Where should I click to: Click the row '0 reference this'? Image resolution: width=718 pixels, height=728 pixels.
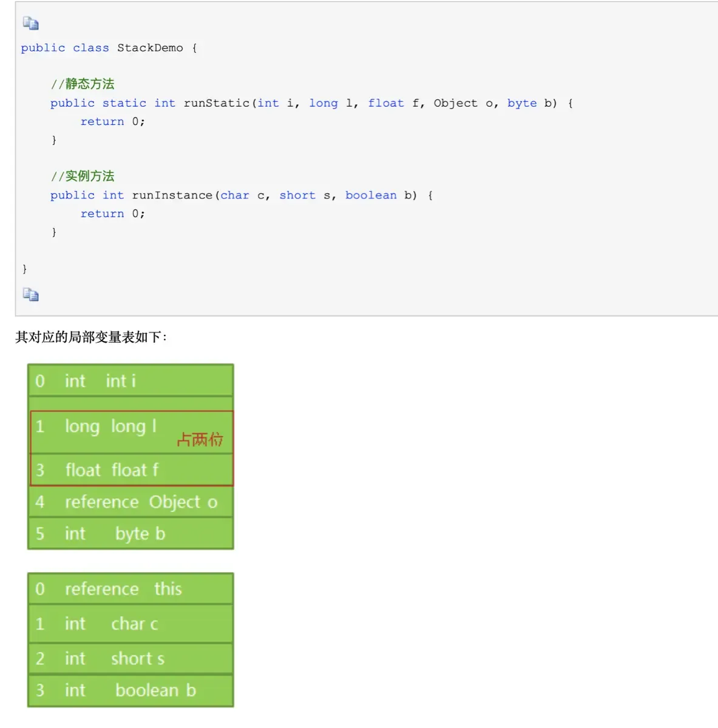(x=130, y=589)
